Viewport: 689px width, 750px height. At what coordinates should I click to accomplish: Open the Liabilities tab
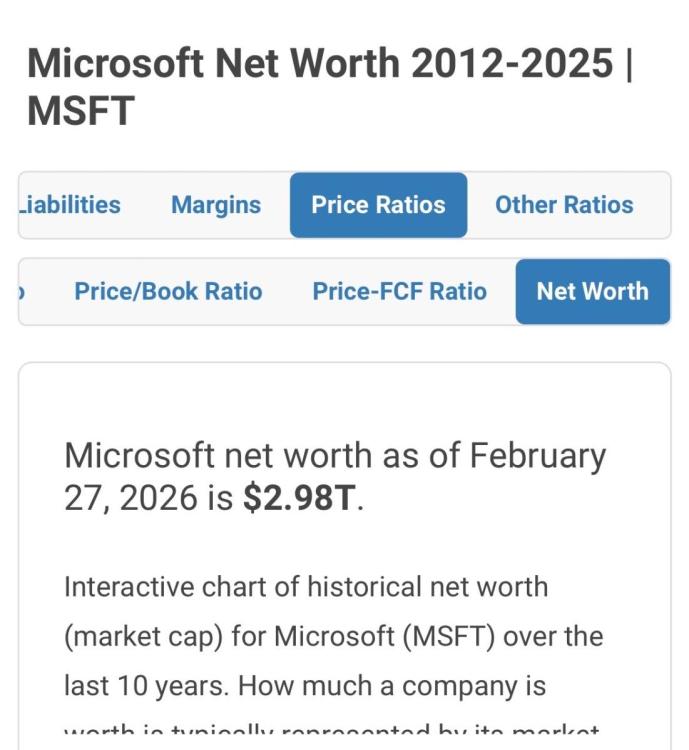point(69,205)
